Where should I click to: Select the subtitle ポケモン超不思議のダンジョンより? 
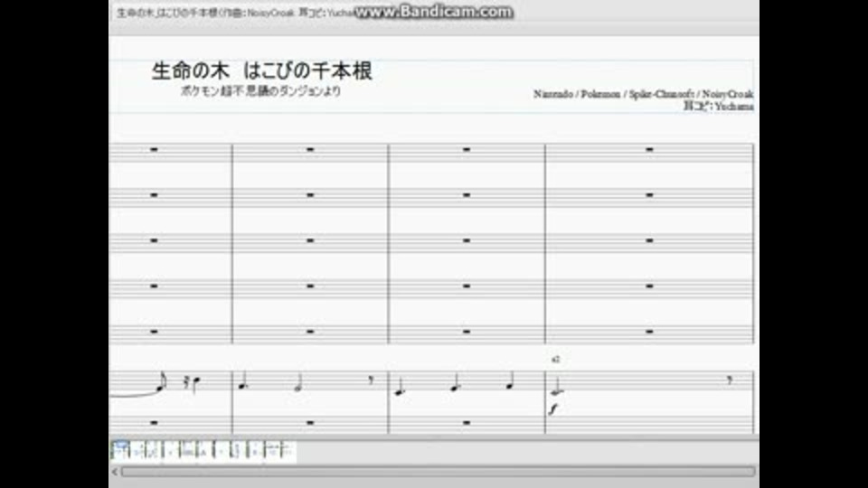(260, 91)
